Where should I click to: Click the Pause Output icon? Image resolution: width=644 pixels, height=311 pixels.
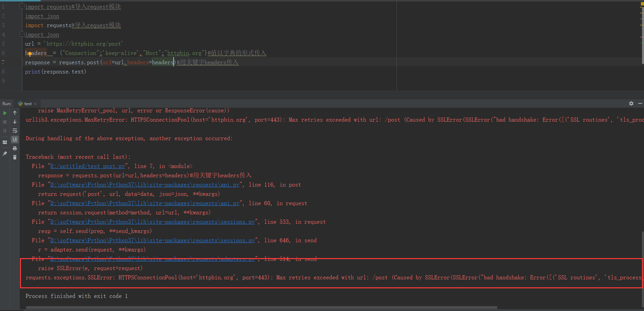coord(5,131)
